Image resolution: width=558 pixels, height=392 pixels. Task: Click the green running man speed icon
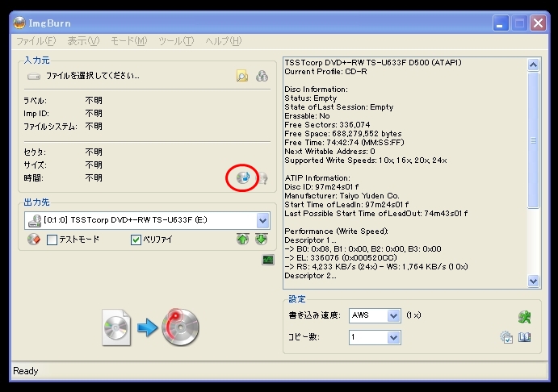coord(524,316)
